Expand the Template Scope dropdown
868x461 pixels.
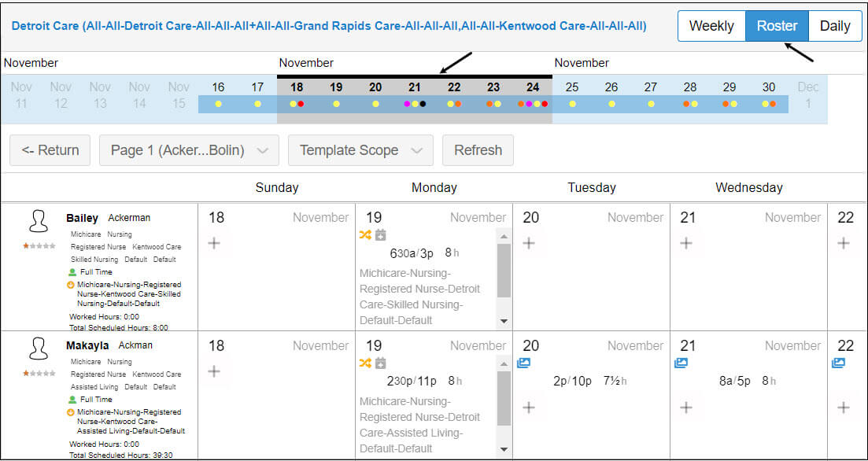361,150
